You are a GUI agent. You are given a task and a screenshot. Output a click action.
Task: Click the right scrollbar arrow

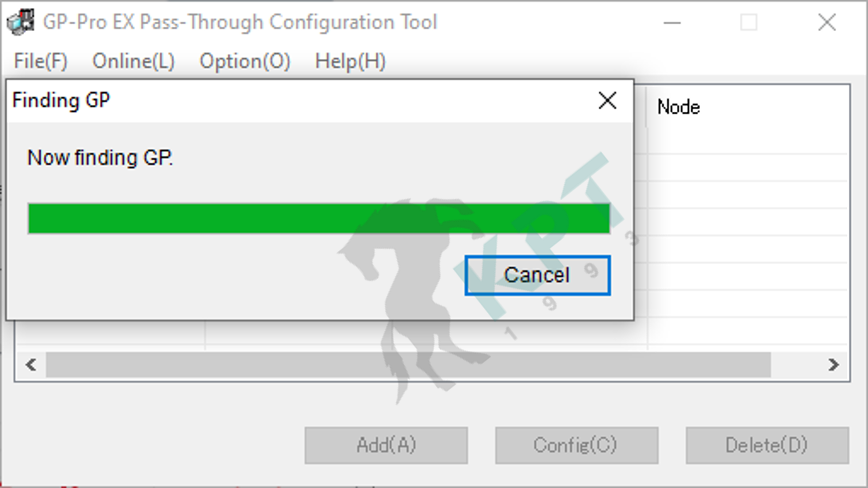(833, 365)
